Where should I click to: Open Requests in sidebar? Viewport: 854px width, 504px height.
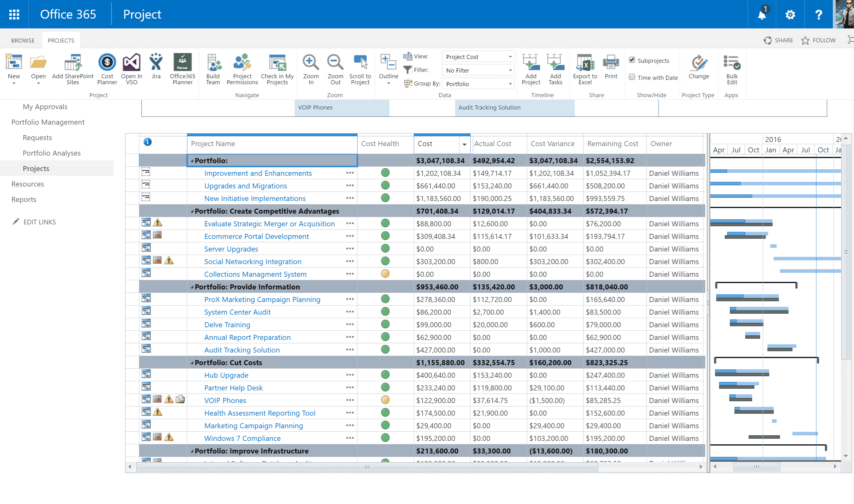[x=37, y=138]
